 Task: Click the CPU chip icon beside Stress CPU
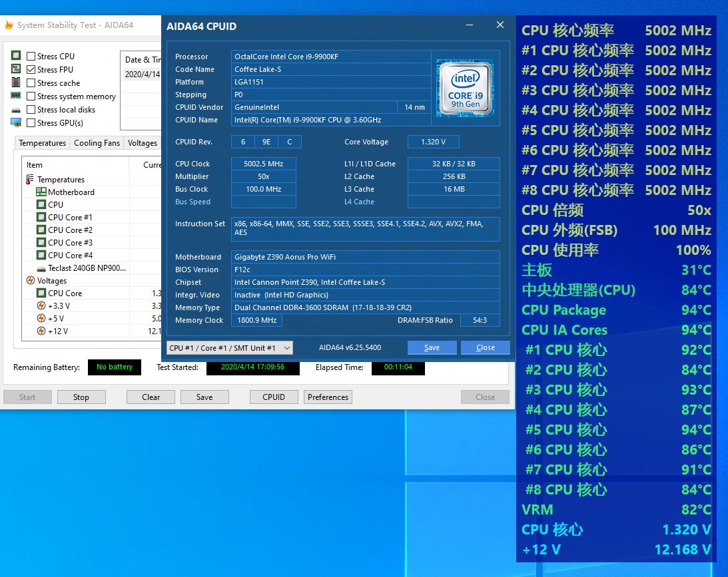tap(16, 56)
